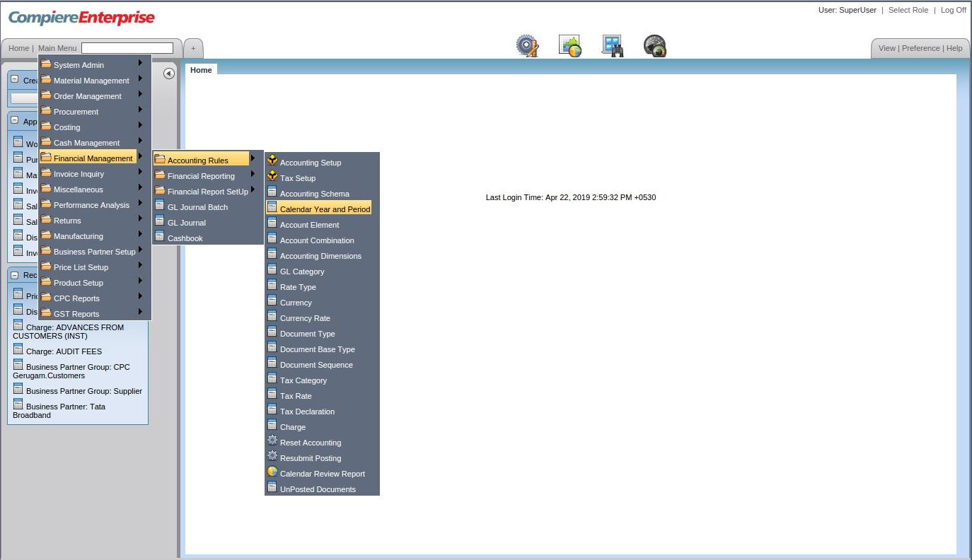This screenshot has height=560, width=972.
Task: Switch to the Home tab
Action: click(x=201, y=70)
